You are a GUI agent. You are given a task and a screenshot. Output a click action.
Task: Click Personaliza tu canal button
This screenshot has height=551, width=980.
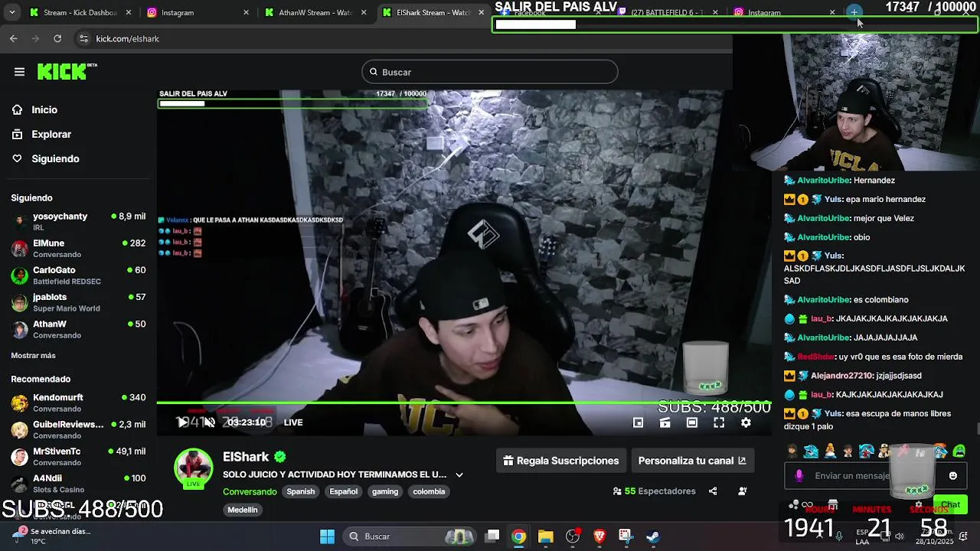coord(692,461)
